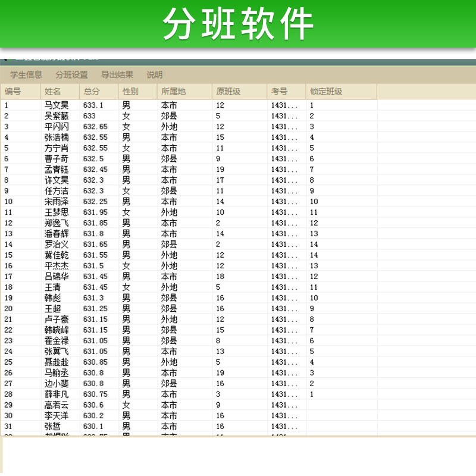Select student 曹子奇
The height and width of the screenshot is (476, 476).
tap(57, 159)
